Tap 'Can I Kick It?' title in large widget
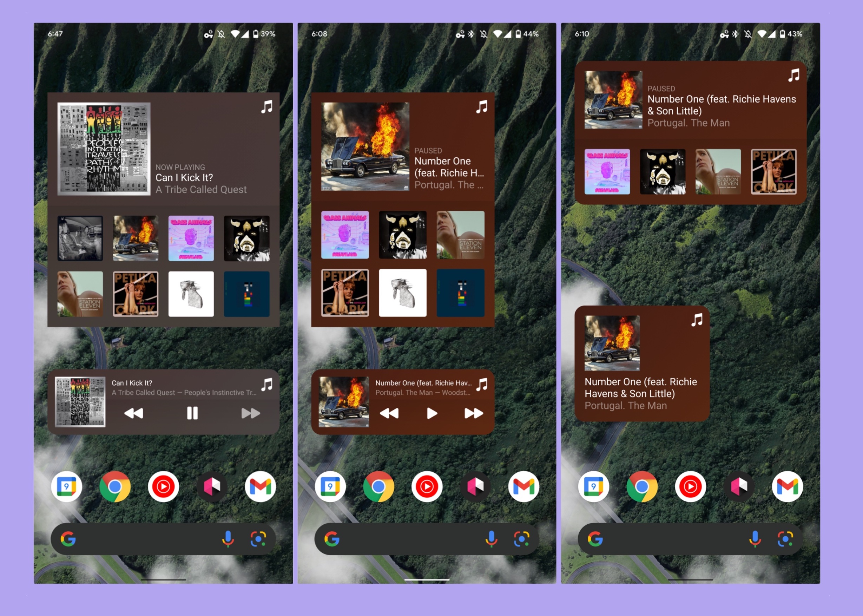The width and height of the screenshot is (863, 616). pyautogui.click(x=184, y=177)
